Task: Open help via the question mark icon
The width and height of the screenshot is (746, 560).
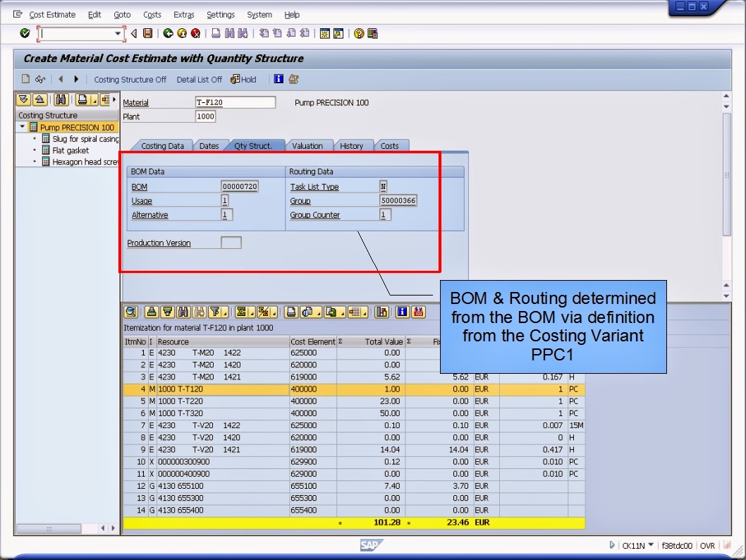Action: point(357,33)
